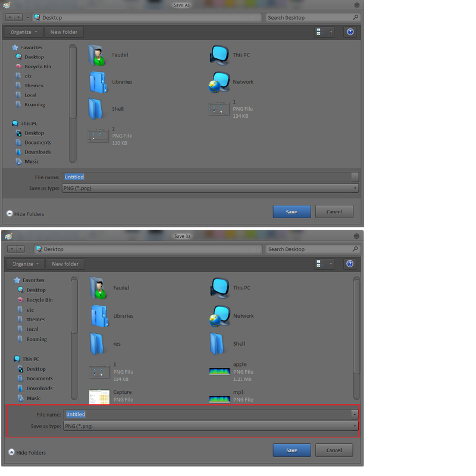Open the Faudel user folder in top dialog
The width and height of the screenshot is (476, 476).
coord(98,55)
